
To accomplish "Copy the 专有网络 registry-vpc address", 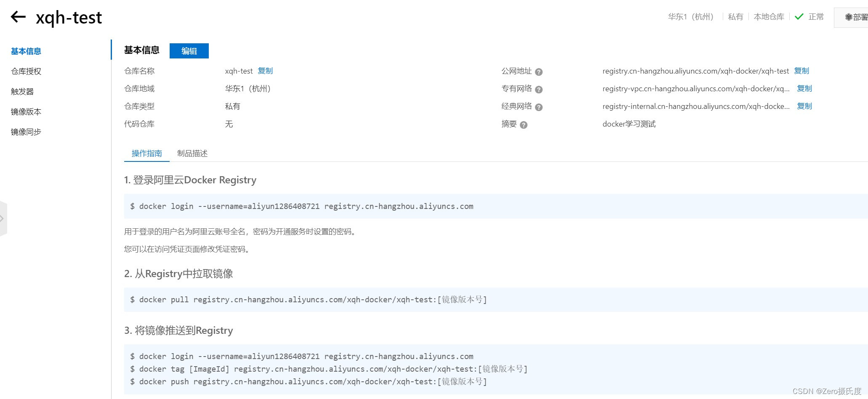I will tap(804, 89).
